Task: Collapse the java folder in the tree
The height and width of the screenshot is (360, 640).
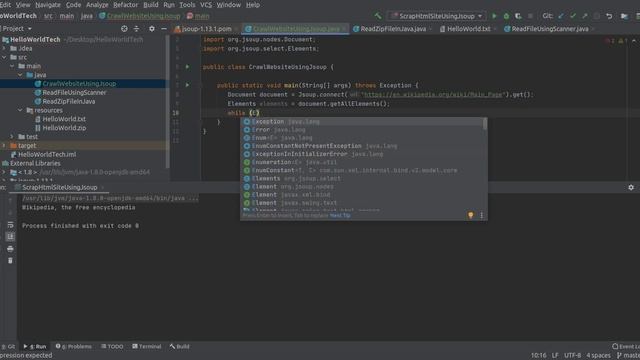Action: [x=20, y=75]
